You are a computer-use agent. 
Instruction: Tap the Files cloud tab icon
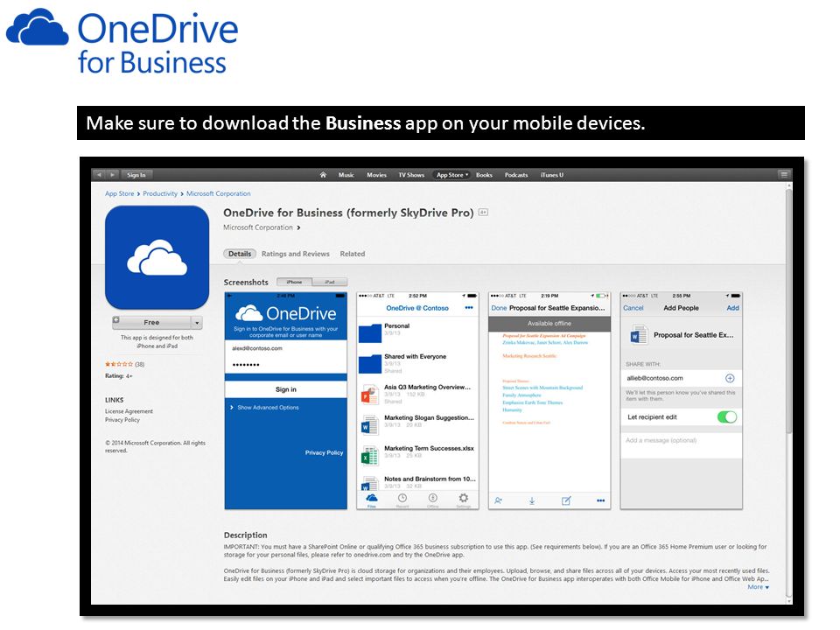(371, 500)
